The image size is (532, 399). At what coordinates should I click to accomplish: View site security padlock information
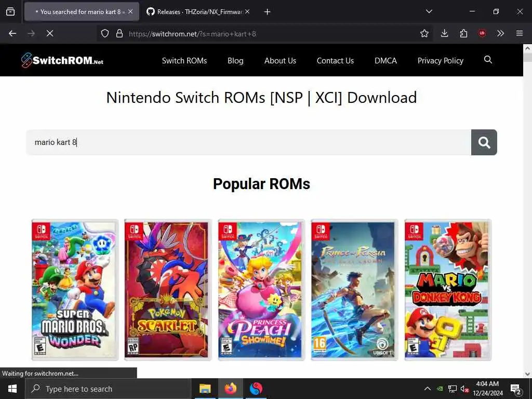(x=119, y=33)
